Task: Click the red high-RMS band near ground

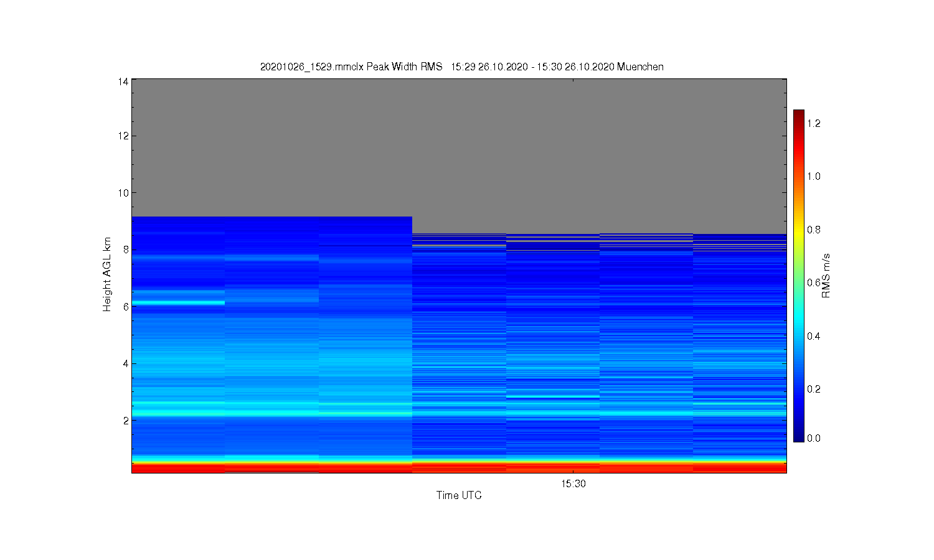Action: coord(459,468)
